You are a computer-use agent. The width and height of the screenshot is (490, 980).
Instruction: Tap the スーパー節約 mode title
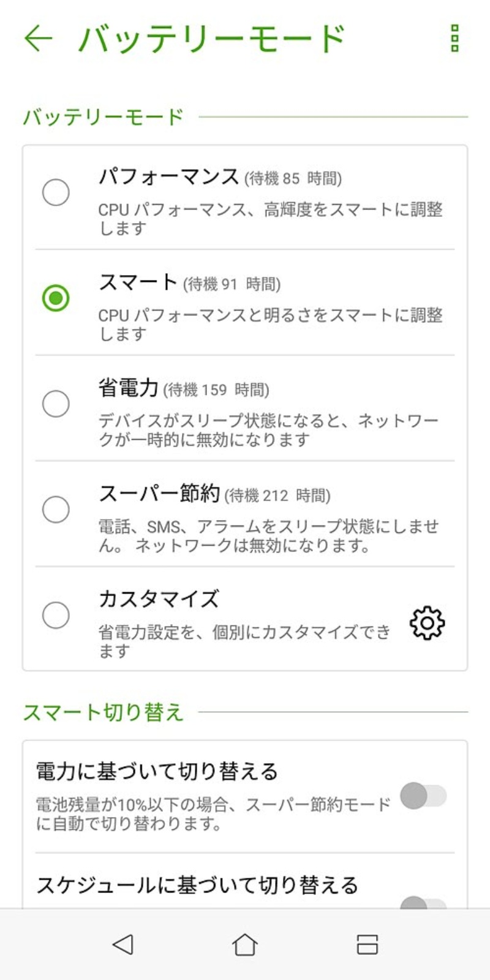tap(159, 494)
